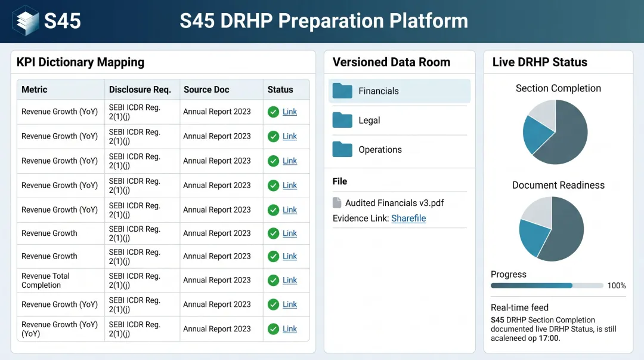This screenshot has height=360, width=644.
Task: Open the Link in Revenue Growth (YoY) (YoY) row
Action: [290, 329]
